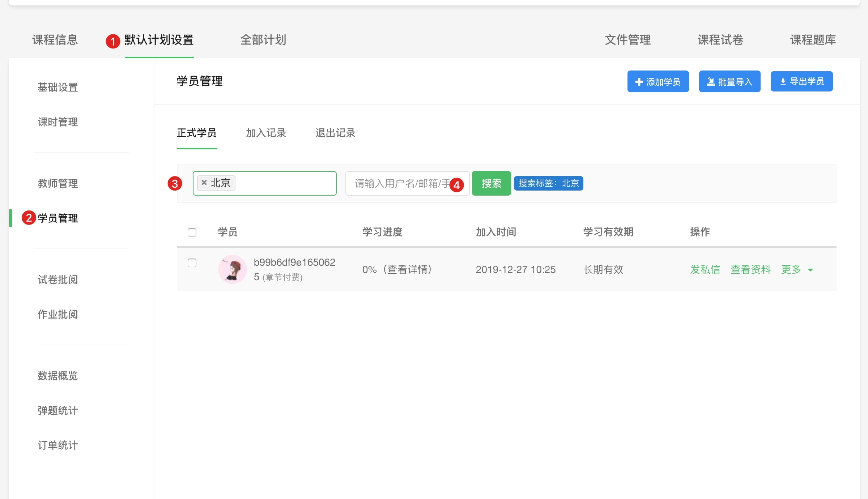Open 课程题库 top navigation tab
868x499 pixels.
(813, 40)
